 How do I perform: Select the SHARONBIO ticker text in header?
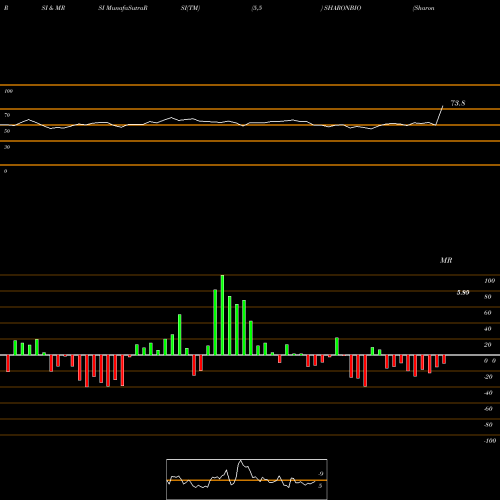click(342, 8)
